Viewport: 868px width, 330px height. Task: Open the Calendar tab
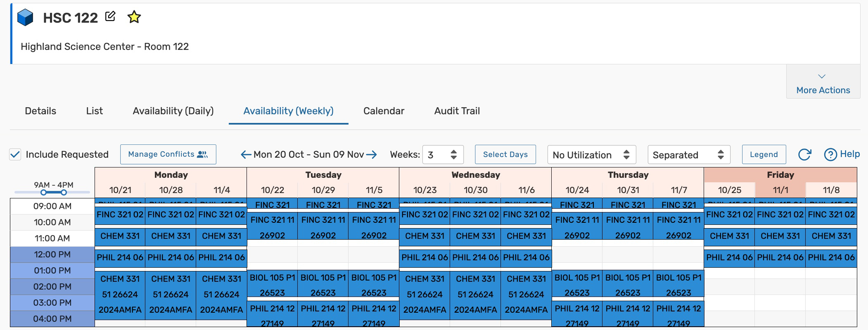384,111
